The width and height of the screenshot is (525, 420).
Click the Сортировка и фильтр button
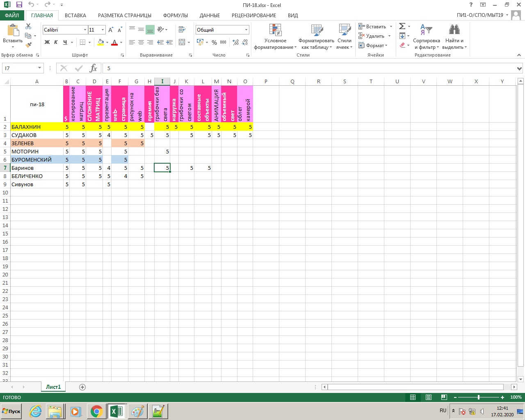click(x=426, y=37)
